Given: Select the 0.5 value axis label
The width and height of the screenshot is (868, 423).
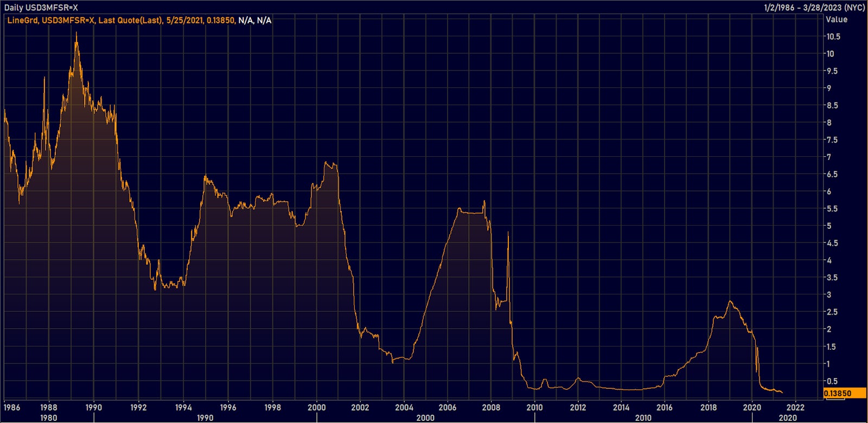Looking at the screenshot, I should point(832,381).
